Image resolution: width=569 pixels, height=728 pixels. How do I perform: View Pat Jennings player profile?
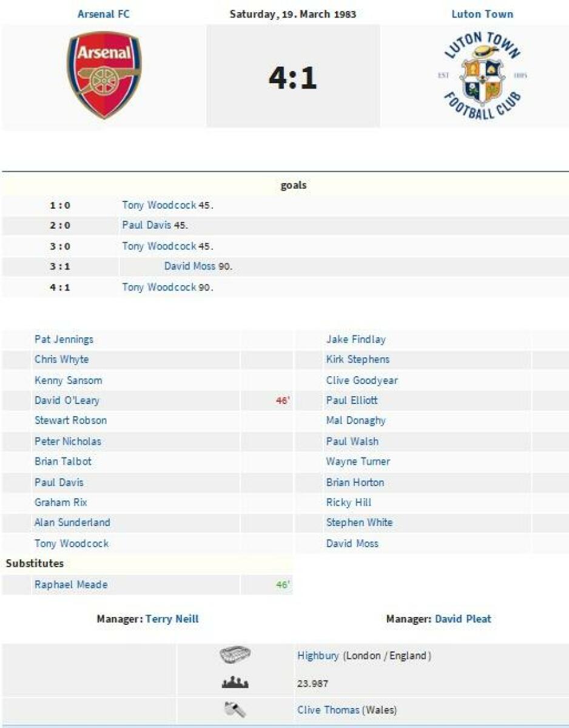click(64, 339)
